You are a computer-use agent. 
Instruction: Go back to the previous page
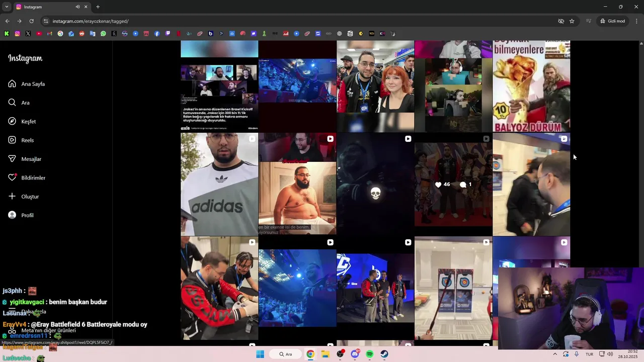[7, 21]
